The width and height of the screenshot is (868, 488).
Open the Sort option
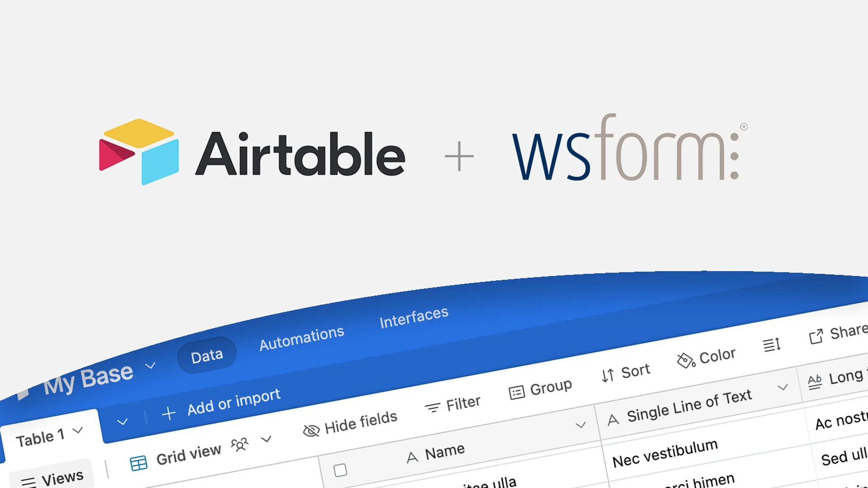pos(635,371)
